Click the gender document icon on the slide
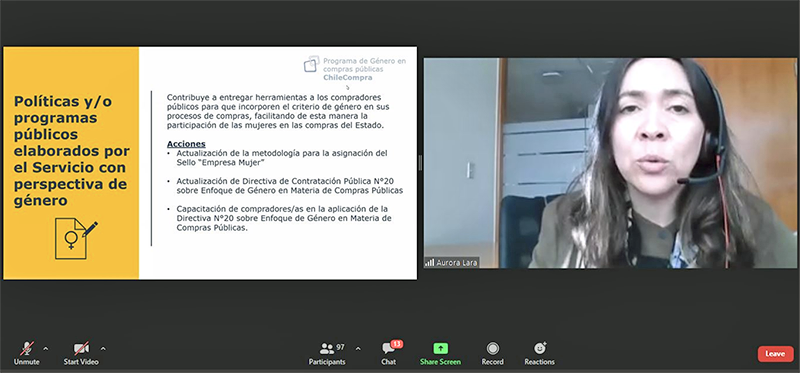Viewport: 800px width, 373px height. (76, 238)
